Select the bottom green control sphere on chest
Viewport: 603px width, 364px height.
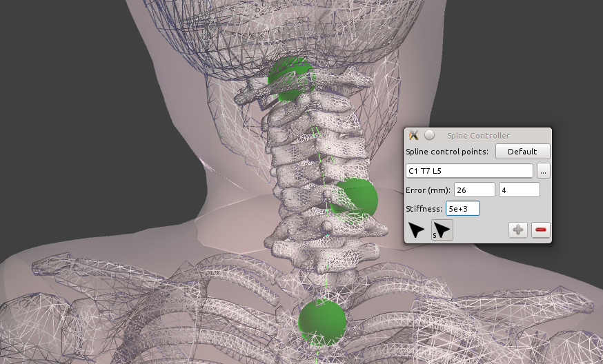[322, 322]
